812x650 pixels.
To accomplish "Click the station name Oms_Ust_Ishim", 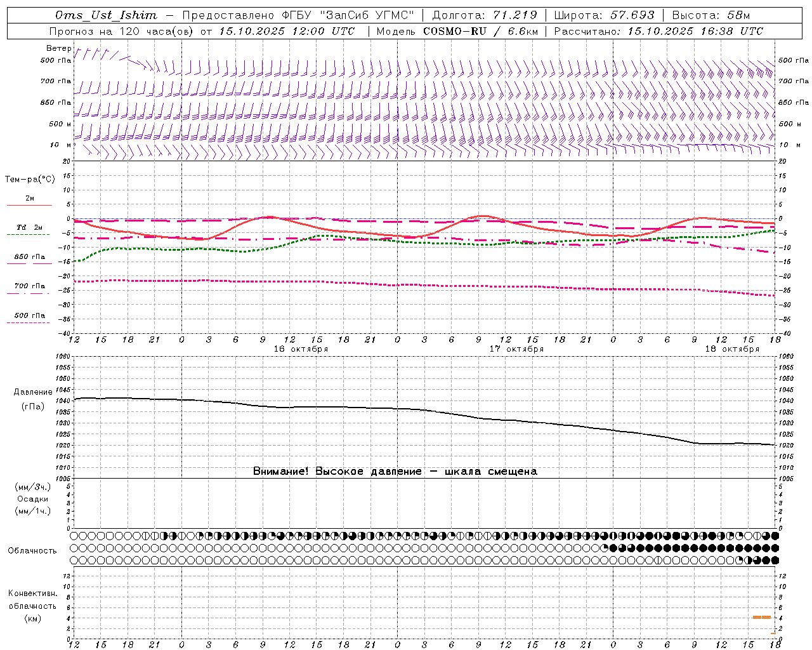I will [106, 15].
